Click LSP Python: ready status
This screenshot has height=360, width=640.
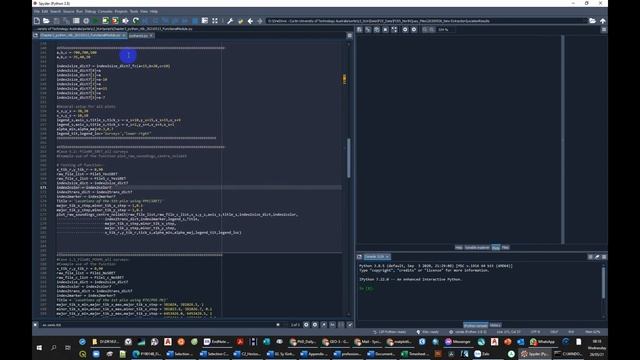(x=390, y=332)
